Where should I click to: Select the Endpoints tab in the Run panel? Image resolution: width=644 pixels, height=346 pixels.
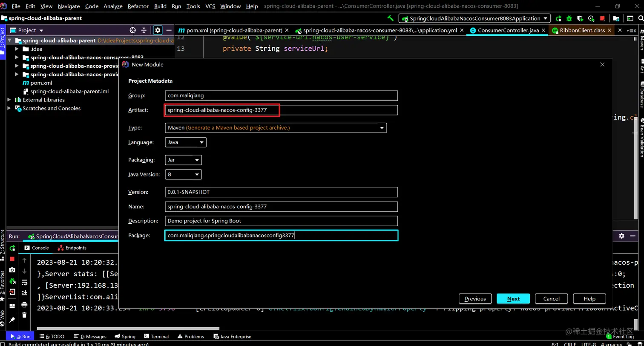[x=72, y=248]
